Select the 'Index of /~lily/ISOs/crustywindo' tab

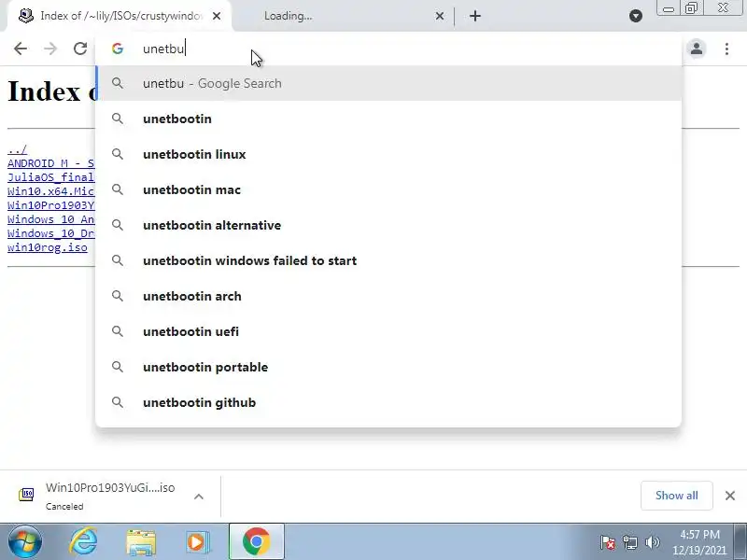point(120,16)
